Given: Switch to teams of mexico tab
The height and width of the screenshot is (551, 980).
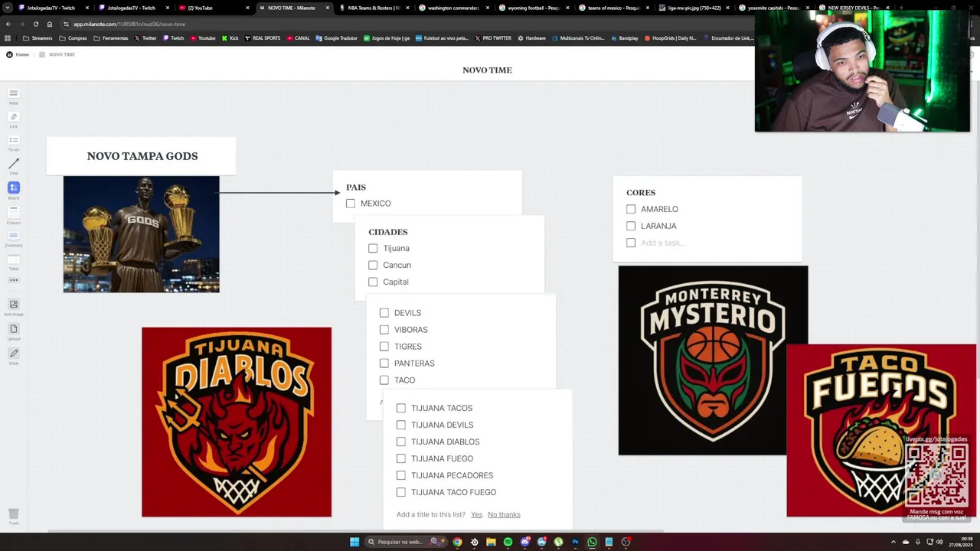Looking at the screenshot, I should click(x=612, y=8).
